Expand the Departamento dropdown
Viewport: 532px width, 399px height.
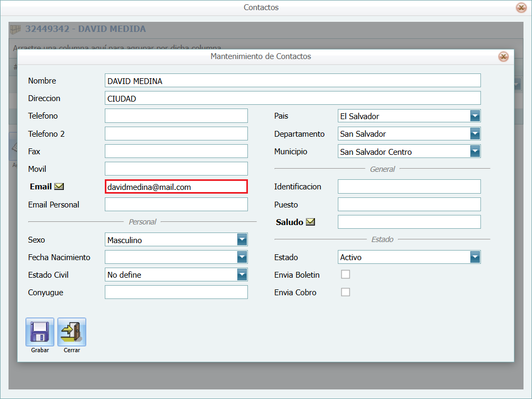475,134
